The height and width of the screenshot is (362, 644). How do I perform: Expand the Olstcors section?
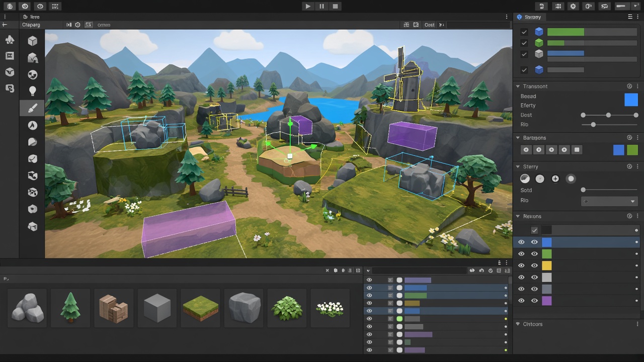pyautogui.click(x=518, y=324)
